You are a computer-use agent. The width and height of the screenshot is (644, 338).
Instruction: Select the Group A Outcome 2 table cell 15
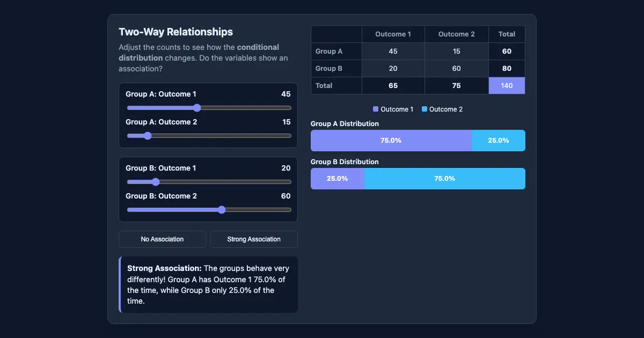pyautogui.click(x=457, y=52)
